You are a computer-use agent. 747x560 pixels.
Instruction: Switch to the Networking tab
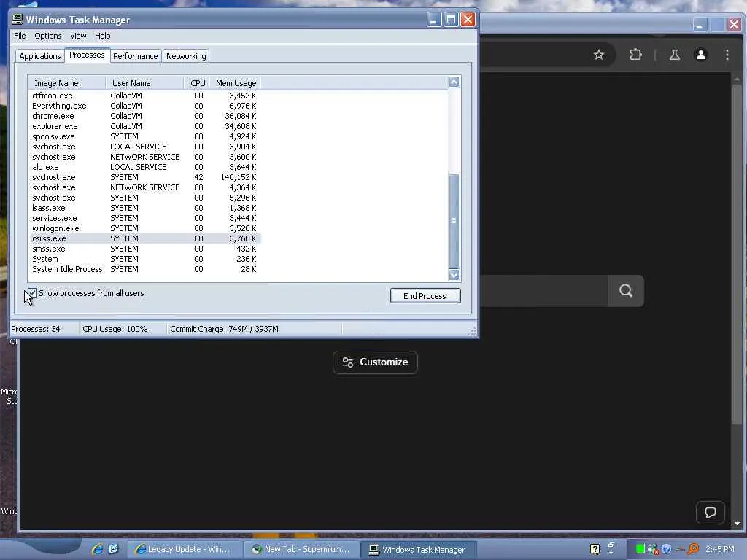pos(186,56)
